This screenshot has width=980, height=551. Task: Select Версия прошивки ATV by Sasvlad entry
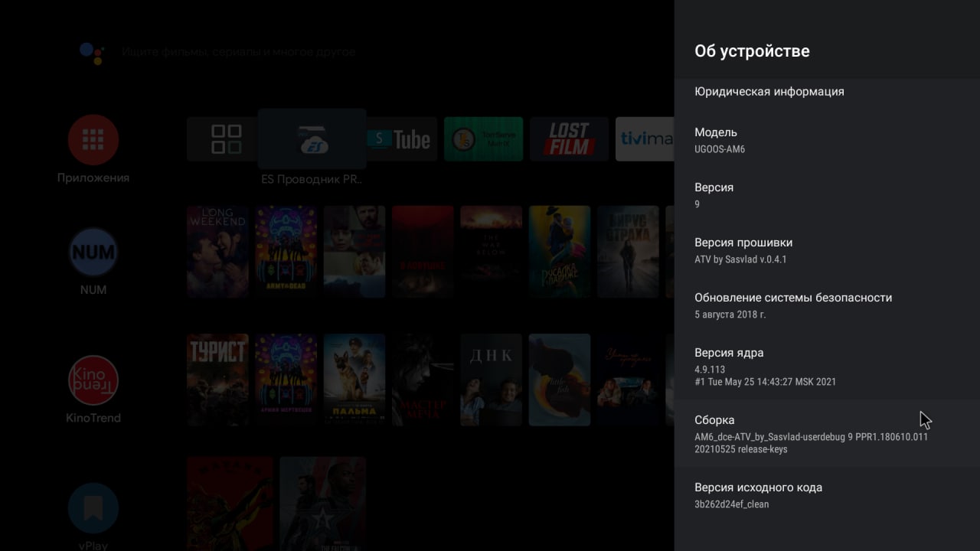[x=827, y=250]
